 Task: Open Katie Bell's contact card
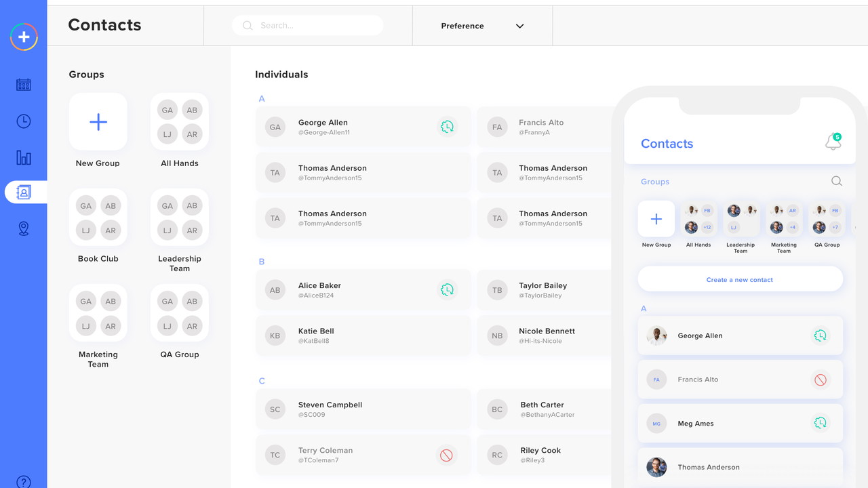tap(363, 335)
